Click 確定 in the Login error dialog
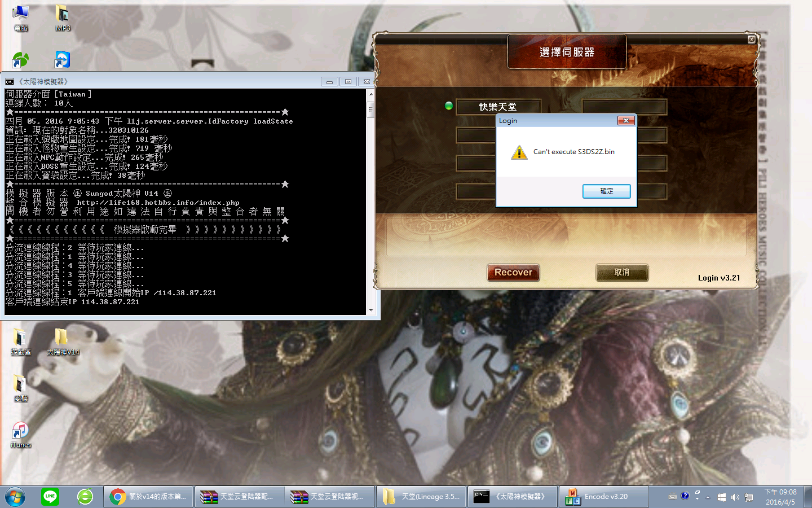This screenshot has height=508, width=812. click(x=606, y=191)
